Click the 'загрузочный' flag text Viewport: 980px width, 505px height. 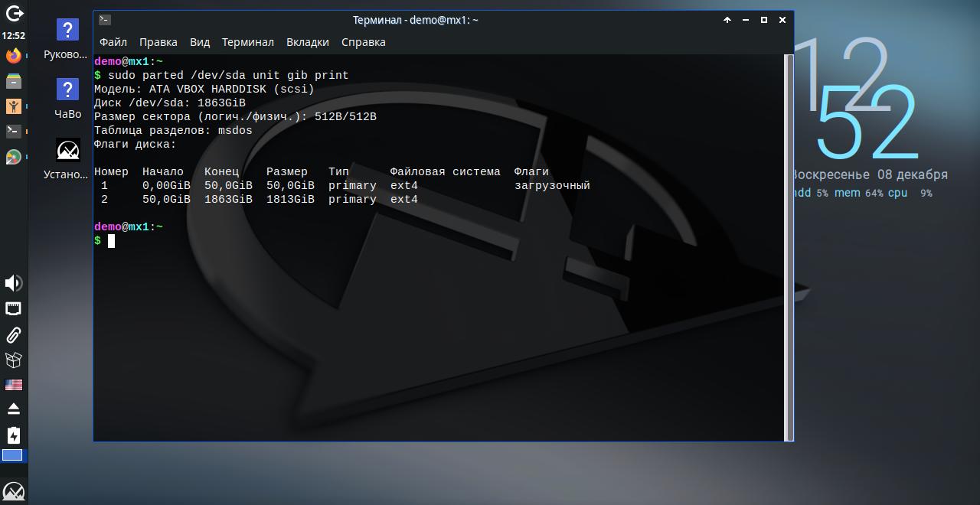(552, 185)
